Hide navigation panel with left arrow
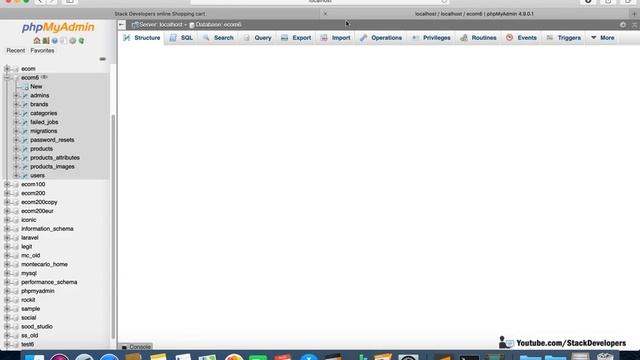Screen dimensions: 640x360 [x=121, y=24]
